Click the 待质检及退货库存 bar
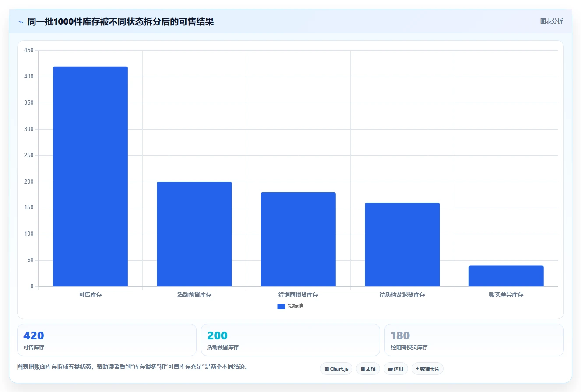 (x=402, y=245)
